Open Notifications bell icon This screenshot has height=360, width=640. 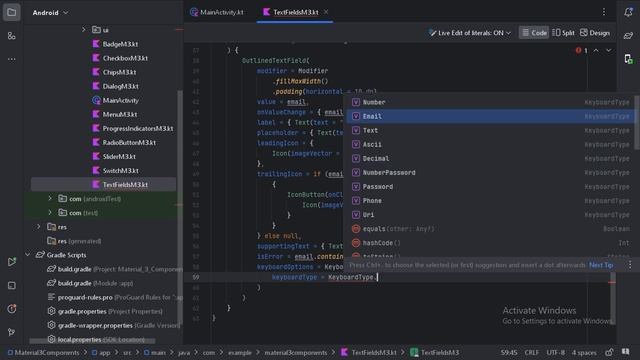[628, 12]
